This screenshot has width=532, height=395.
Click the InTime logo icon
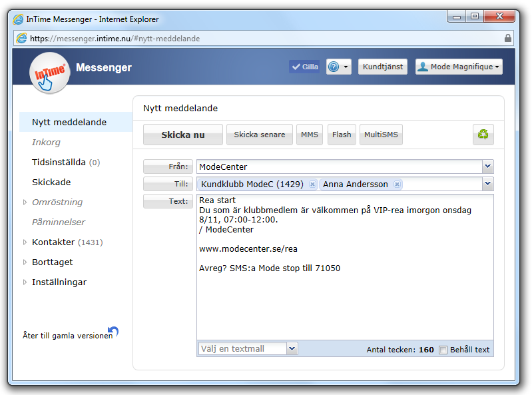click(x=50, y=73)
